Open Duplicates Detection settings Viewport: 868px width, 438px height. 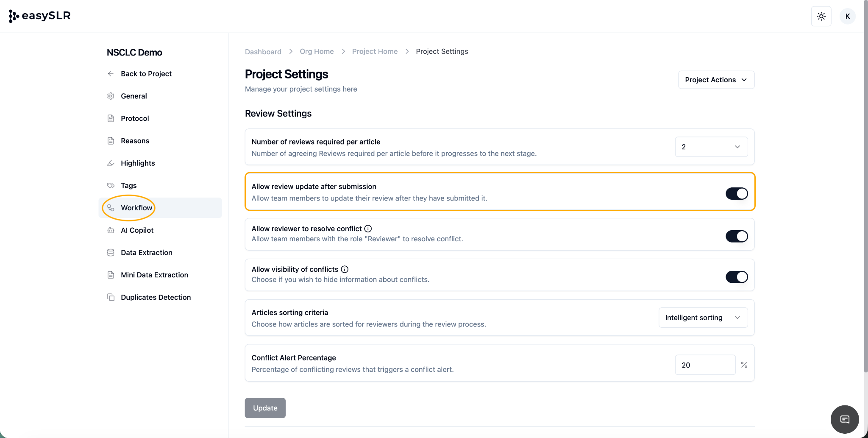(x=156, y=297)
